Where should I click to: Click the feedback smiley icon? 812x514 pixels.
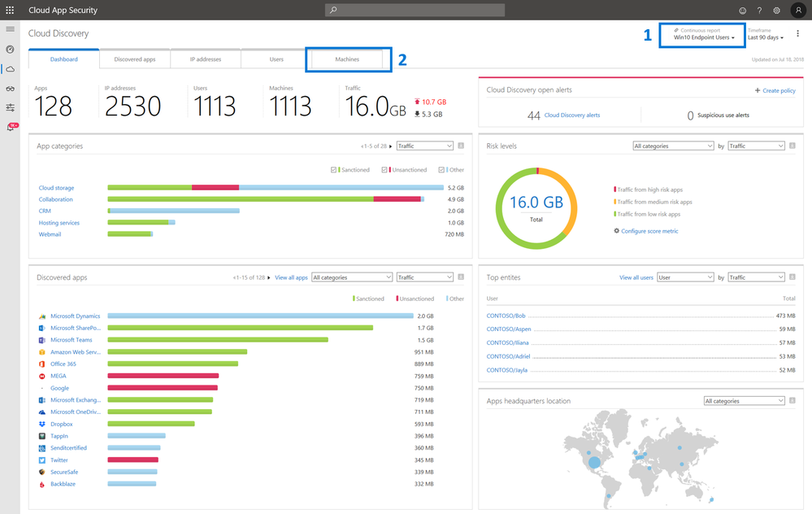point(743,11)
